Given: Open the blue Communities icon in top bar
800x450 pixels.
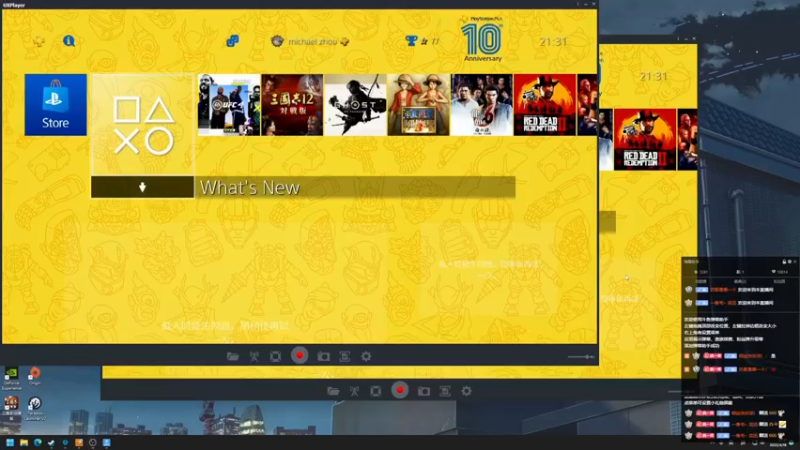Looking at the screenshot, I should pos(232,41).
